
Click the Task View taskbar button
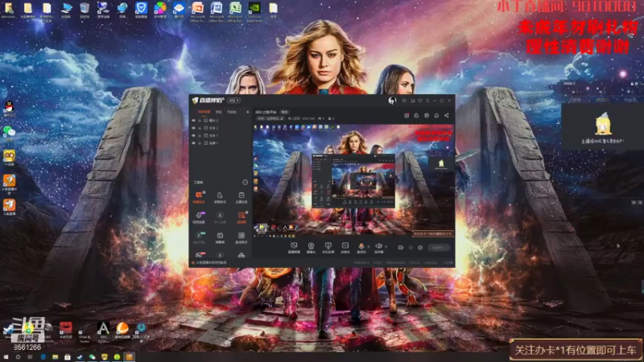coord(30,357)
